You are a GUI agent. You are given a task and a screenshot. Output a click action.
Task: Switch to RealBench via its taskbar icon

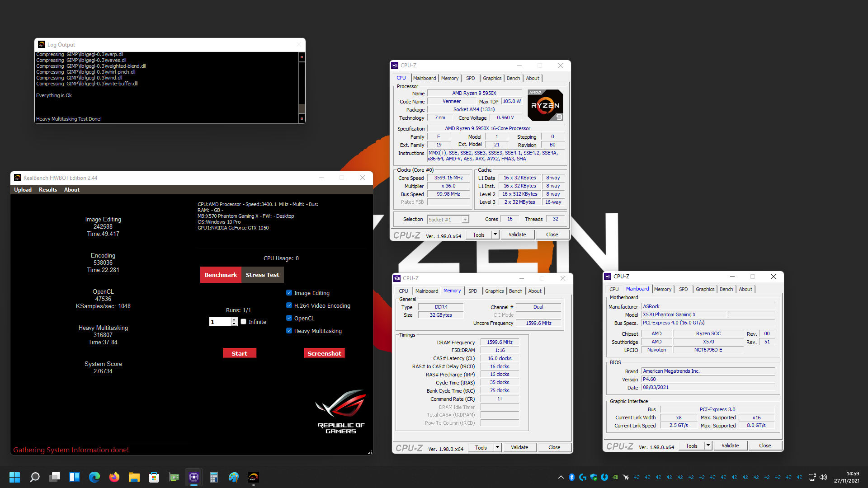(254, 477)
